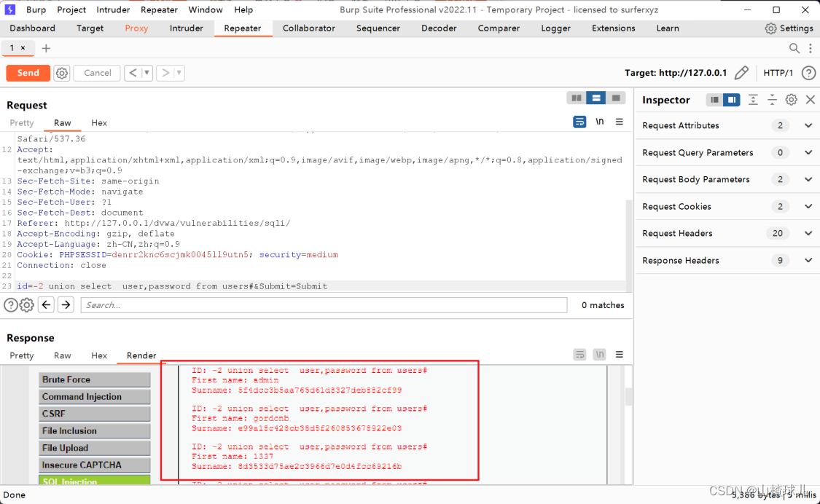Viewport: 820px width, 504px height.
Task: Open Repeater help question mark icon
Action: (x=808, y=73)
